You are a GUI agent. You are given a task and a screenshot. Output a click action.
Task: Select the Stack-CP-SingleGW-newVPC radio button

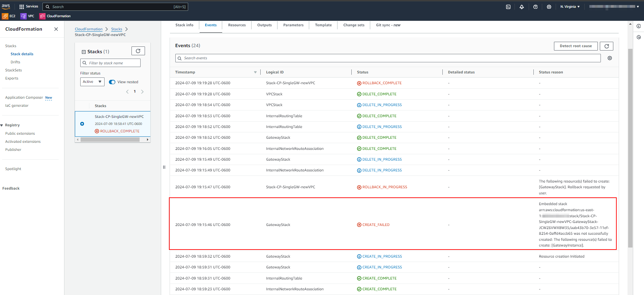[x=82, y=124]
